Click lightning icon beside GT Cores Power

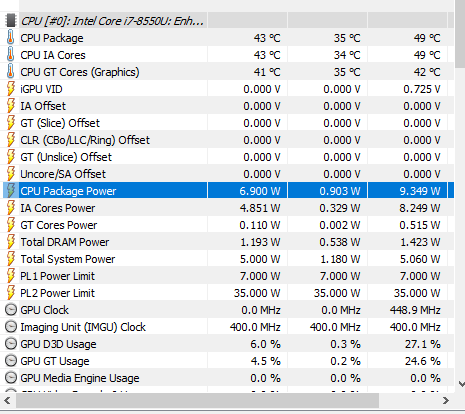(x=11, y=225)
